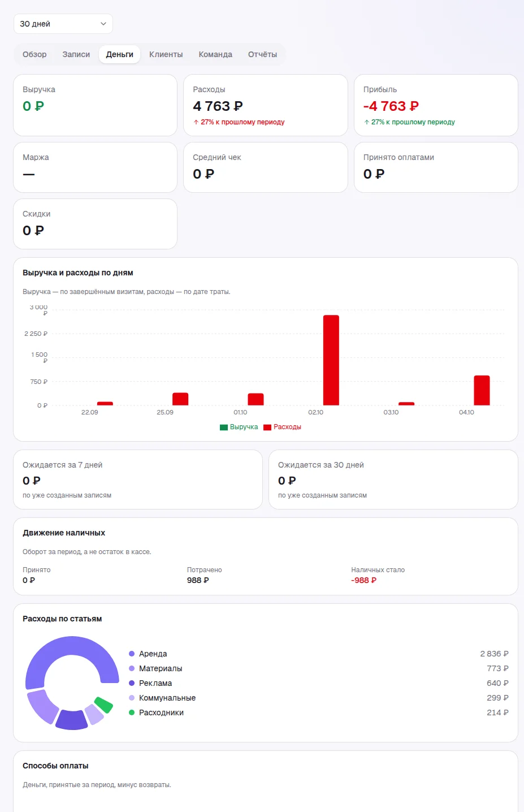This screenshot has height=812, width=524.
Task: Click the green Расходники donut segment
Action: tap(104, 705)
